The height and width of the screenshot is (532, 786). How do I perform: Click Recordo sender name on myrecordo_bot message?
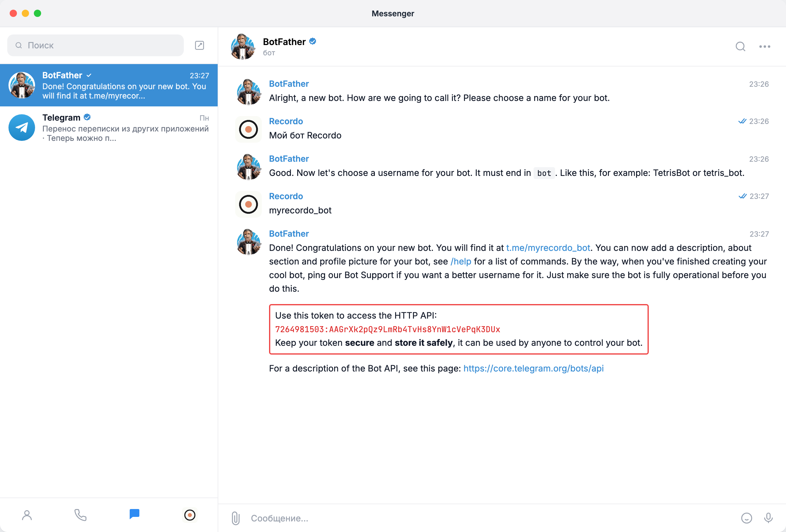tap(286, 196)
